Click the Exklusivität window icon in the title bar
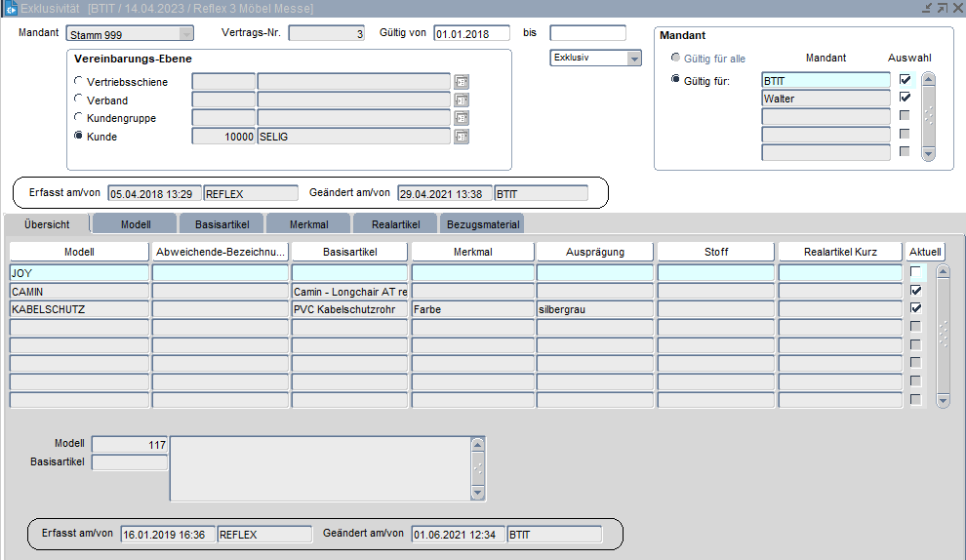Viewport: 966px width, 560px height. pyautogui.click(x=11, y=9)
